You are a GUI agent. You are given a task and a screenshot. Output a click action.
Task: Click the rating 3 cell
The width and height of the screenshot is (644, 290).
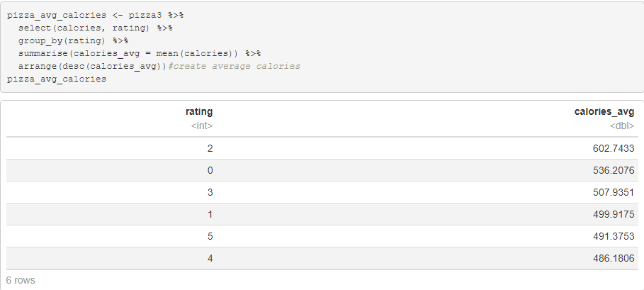point(209,192)
